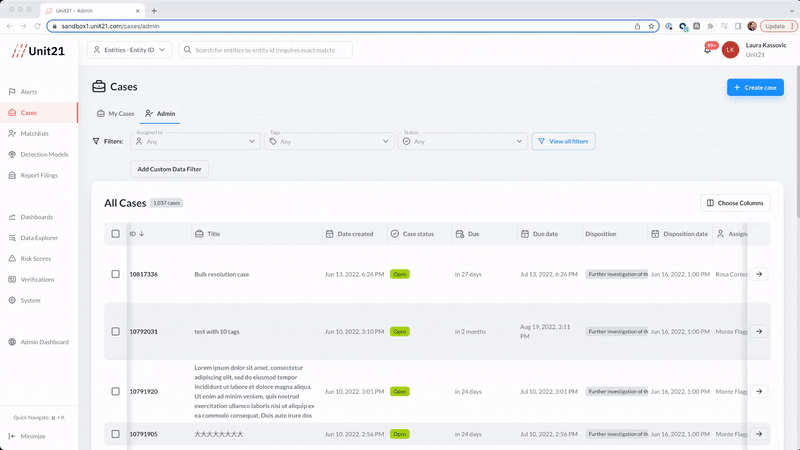Open the arrow for case 10817336

(x=759, y=274)
